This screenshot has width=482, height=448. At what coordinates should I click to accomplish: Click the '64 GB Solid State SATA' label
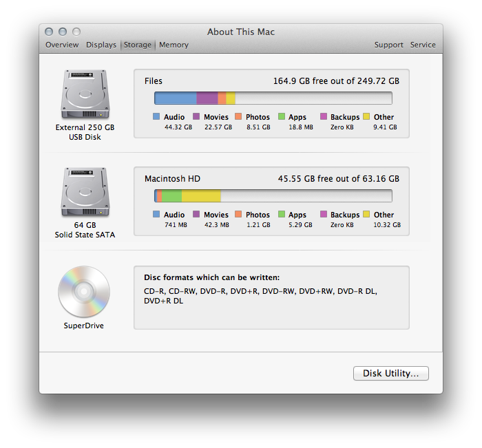85,230
